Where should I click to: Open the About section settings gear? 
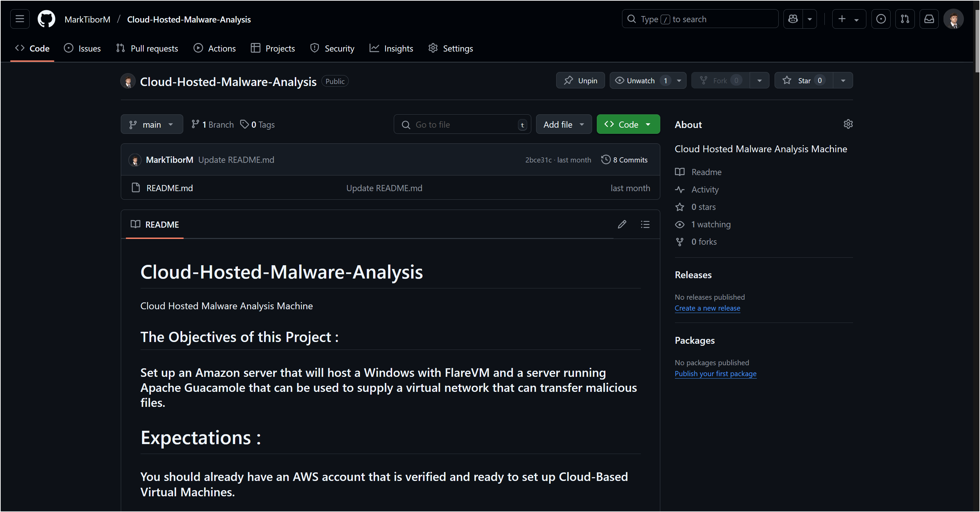coord(849,124)
